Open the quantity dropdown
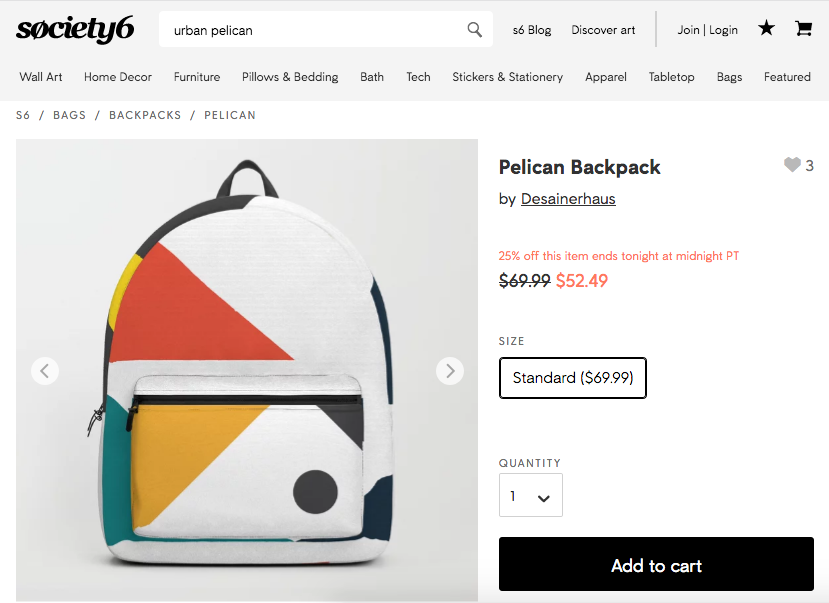829x603 pixels. [x=530, y=495]
